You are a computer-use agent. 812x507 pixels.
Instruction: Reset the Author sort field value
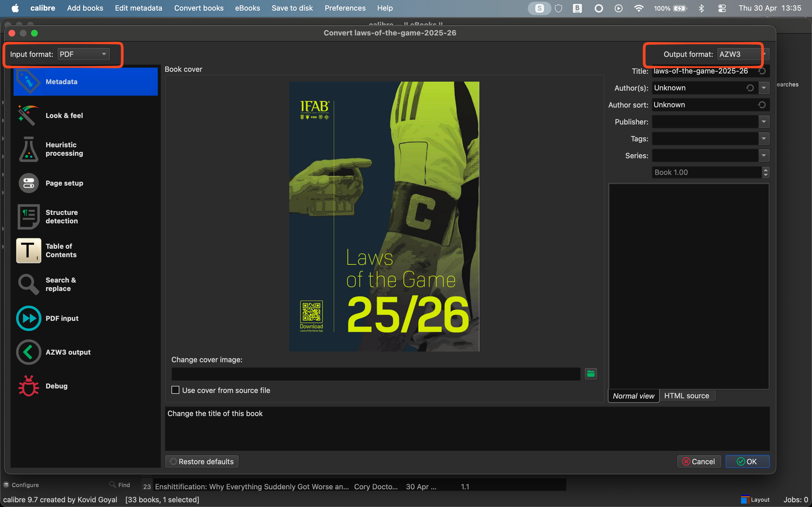[x=762, y=105]
